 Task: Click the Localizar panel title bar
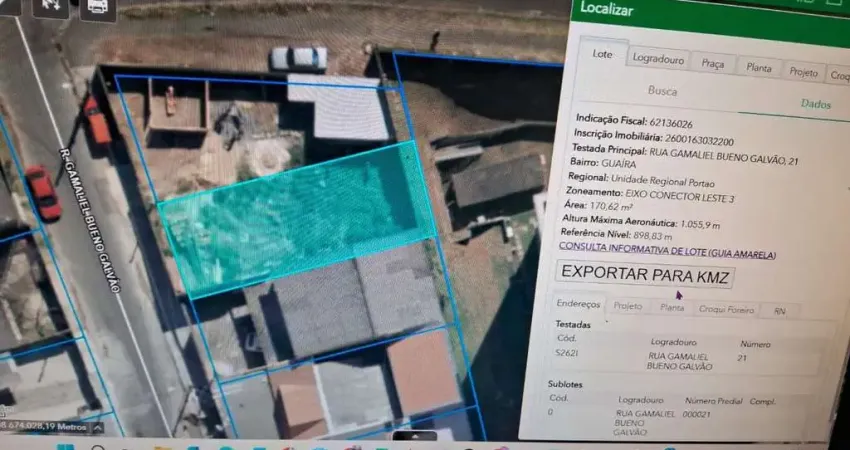[x=700, y=12]
